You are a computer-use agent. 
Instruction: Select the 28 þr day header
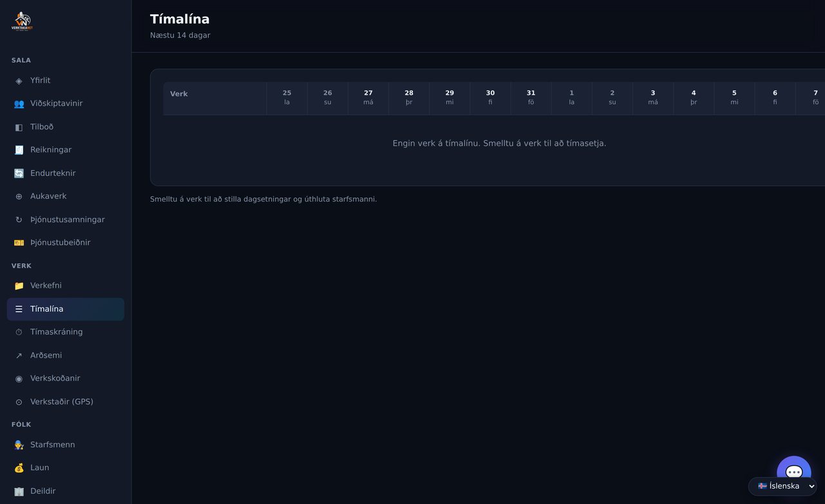click(x=409, y=98)
